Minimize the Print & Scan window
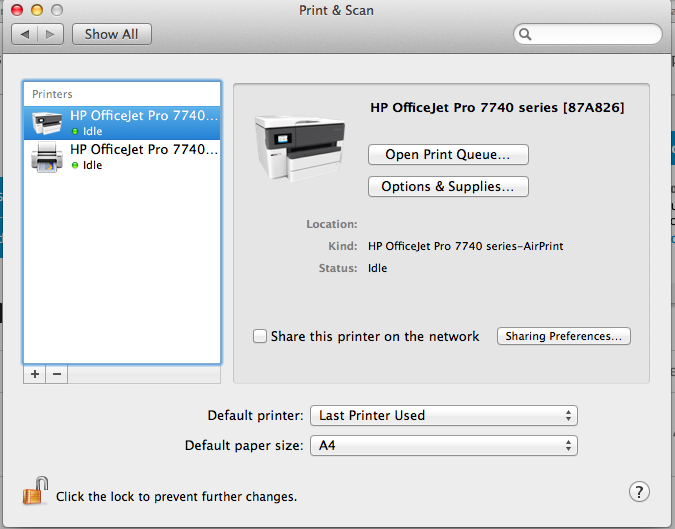The height and width of the screenshot is (529, 675). coord(37,10)
